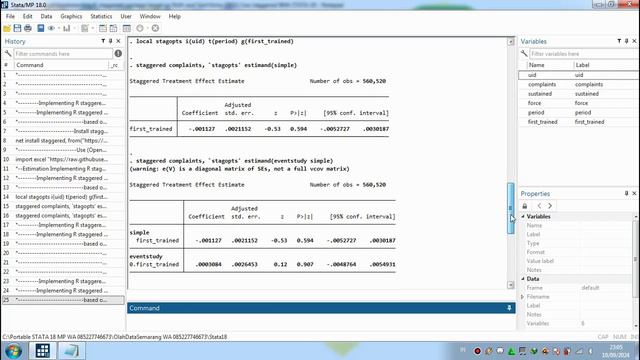Click the History panel filter funnel icon
The height and width of the screenshot is (360, 640).
coord(103,41)
